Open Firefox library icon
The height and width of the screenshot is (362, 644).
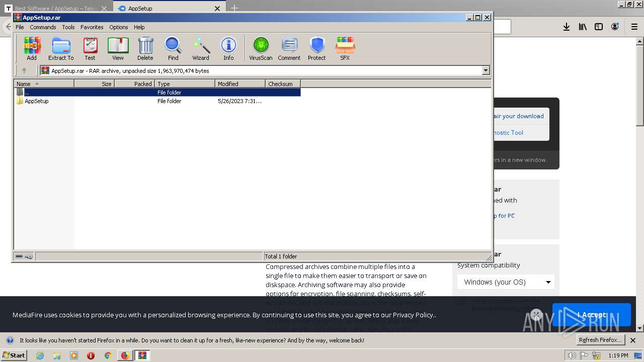coord(583,27)
